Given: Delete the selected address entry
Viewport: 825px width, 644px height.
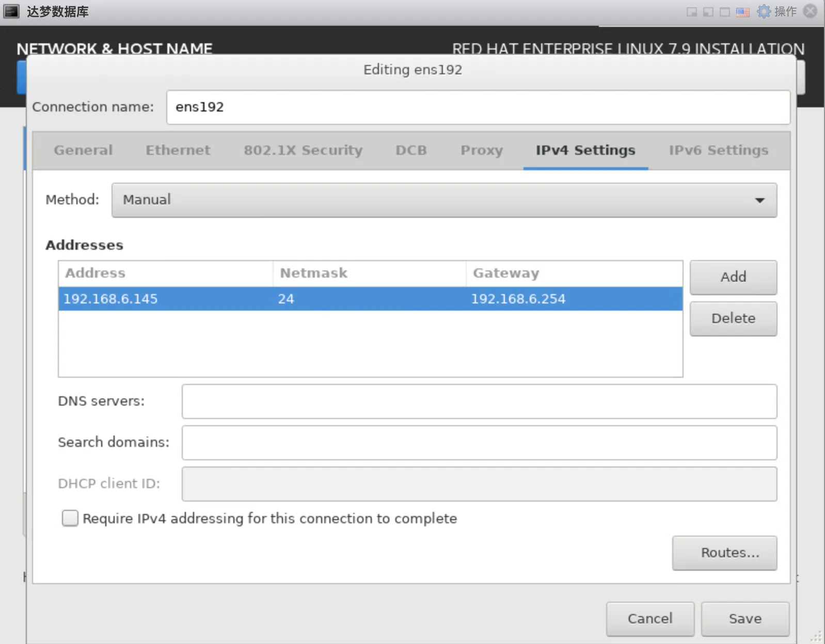Looking at the screenshot, I should tap(733, 318).
